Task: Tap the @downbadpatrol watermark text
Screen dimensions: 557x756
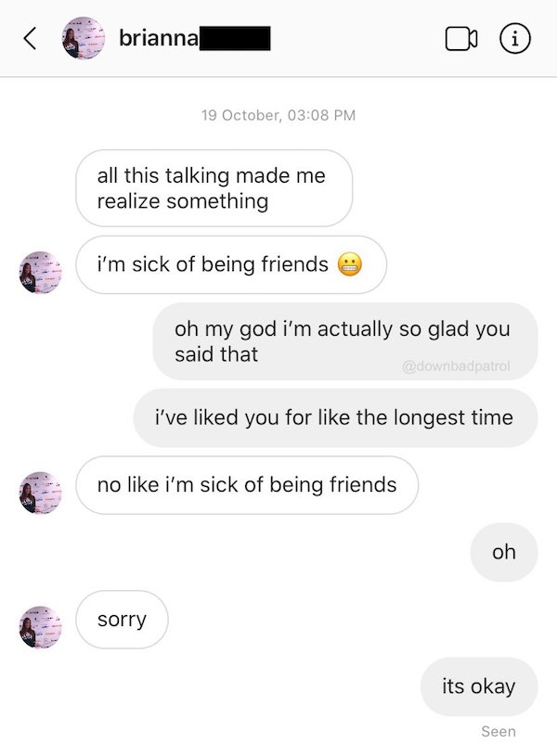Action: click(456, 366)
